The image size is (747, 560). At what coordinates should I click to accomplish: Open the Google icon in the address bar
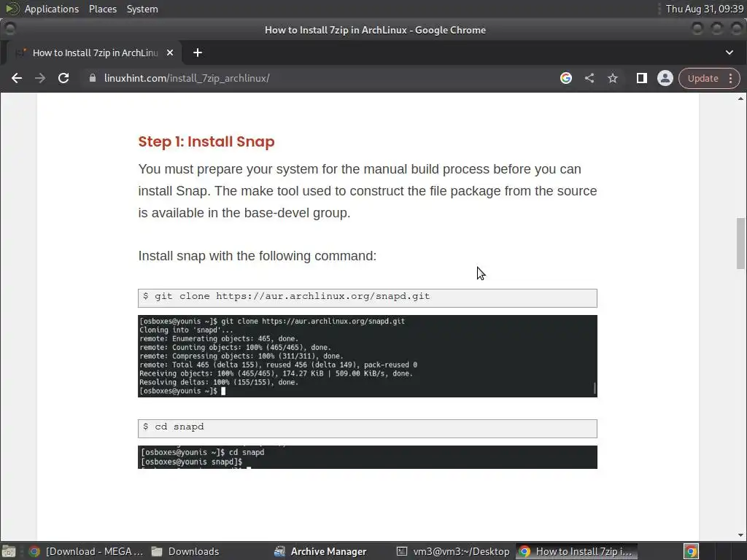(566, 78)
